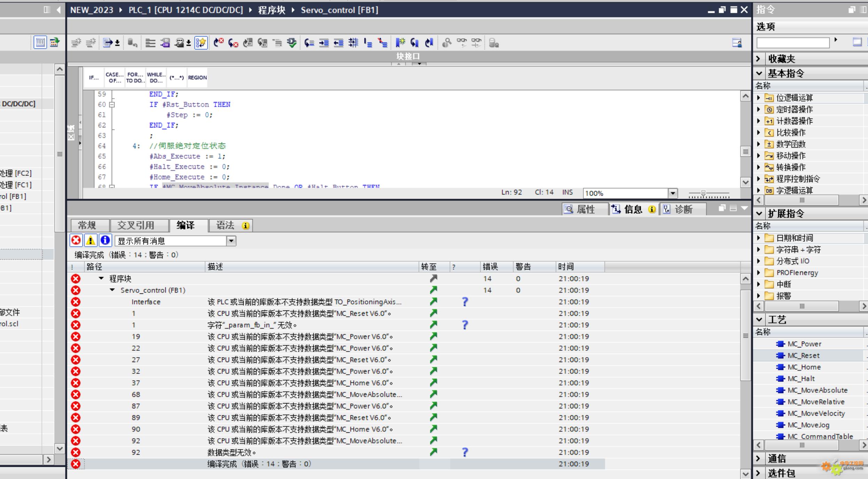Collapse the 工艺 section
This screenshot has height=479, width=868.
point(759,319)
